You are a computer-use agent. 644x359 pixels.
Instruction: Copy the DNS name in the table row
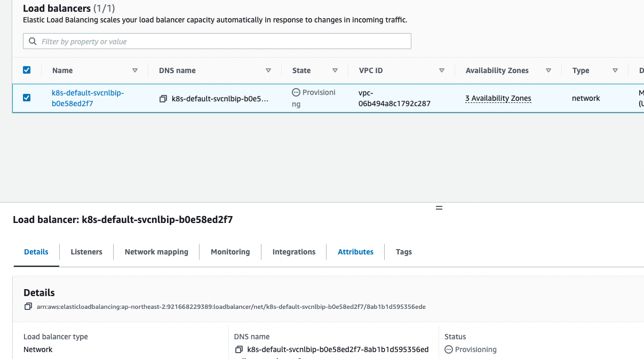[163, 99]
